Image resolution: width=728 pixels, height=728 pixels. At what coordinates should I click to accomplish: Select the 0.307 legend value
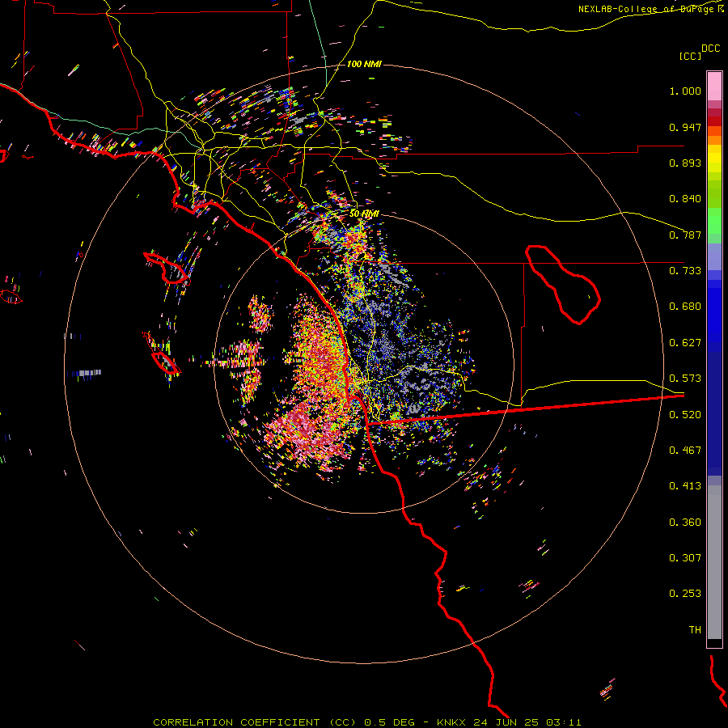click(x=685, y=558)
